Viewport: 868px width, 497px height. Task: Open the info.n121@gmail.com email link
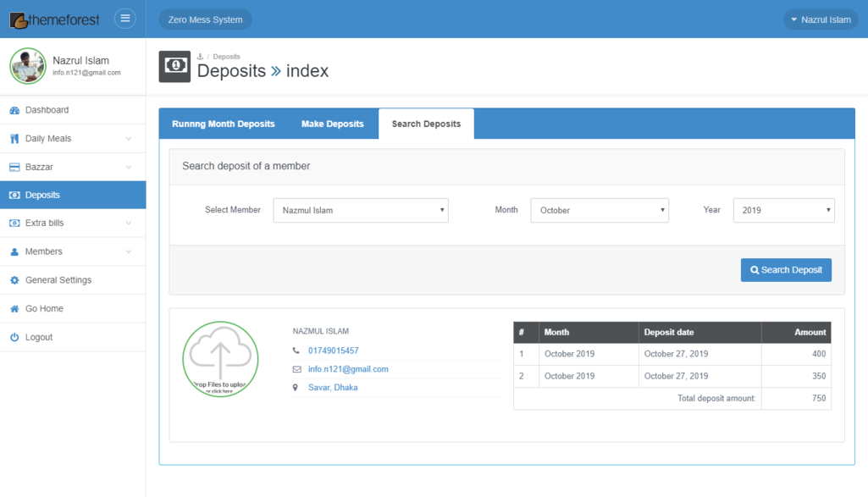pyautogui.click(x=348, y=369)
